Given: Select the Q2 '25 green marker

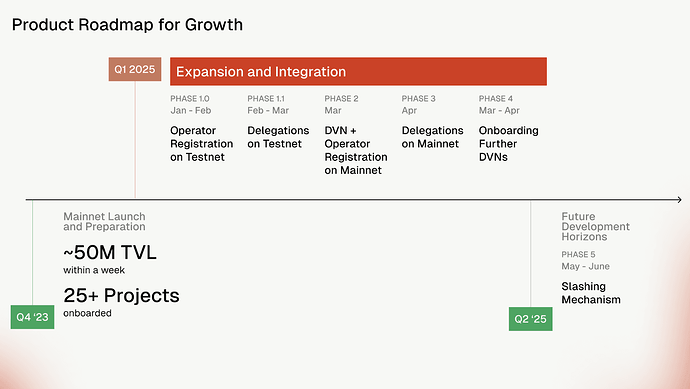Looking at the screenshot, I should [530, 319].
